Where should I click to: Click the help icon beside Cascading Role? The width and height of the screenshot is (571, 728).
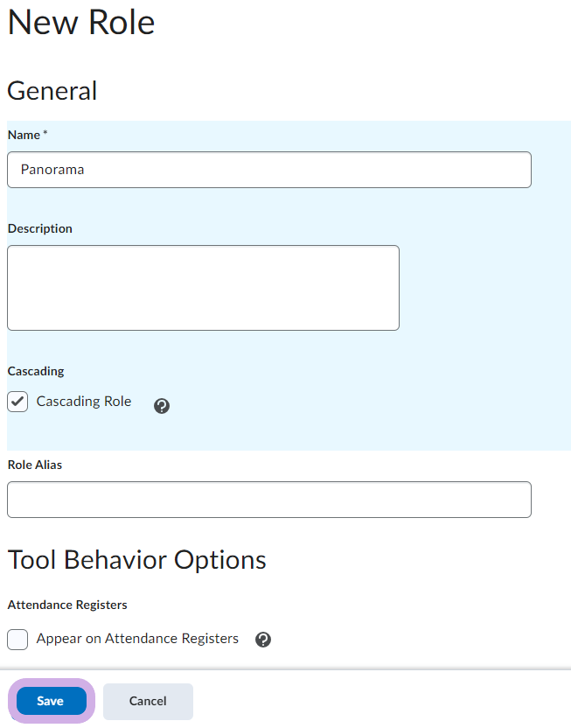[162, 406]
